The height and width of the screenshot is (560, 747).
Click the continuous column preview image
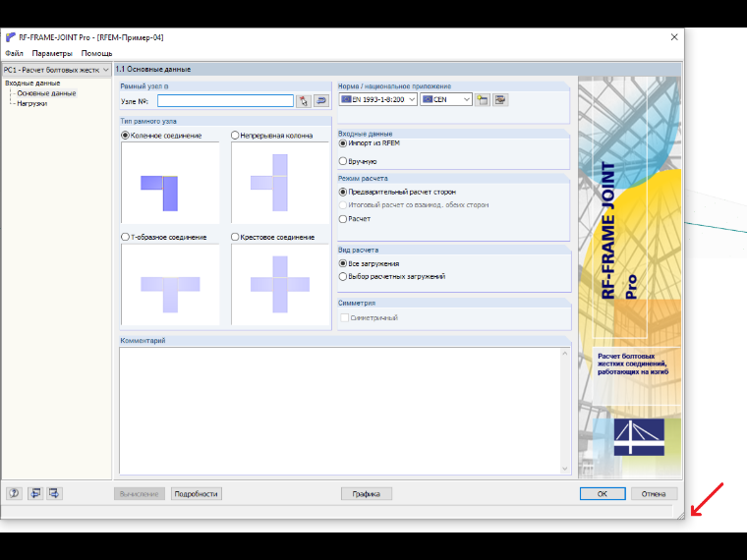(280, 183)
